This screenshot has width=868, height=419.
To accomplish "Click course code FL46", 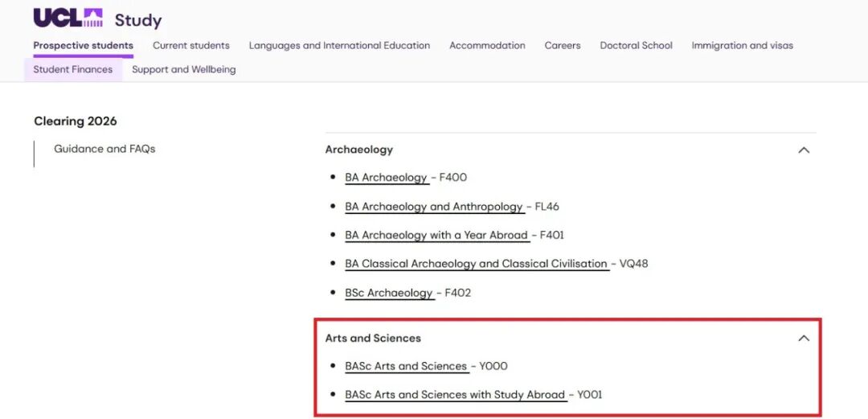I will [547, 207].
